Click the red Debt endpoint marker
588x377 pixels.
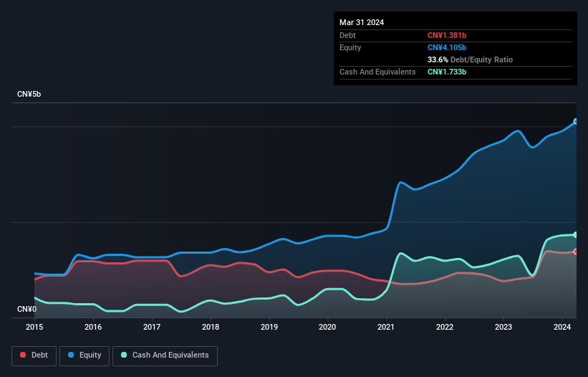click(x=576, y=252)
